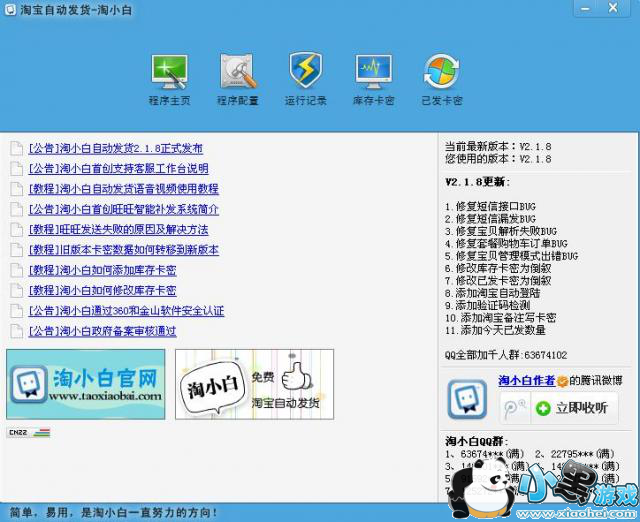Viewport: 640px width, 522px height.
Task: Click QQ group entry 1、63674***(满)
Action: [485, 454]
